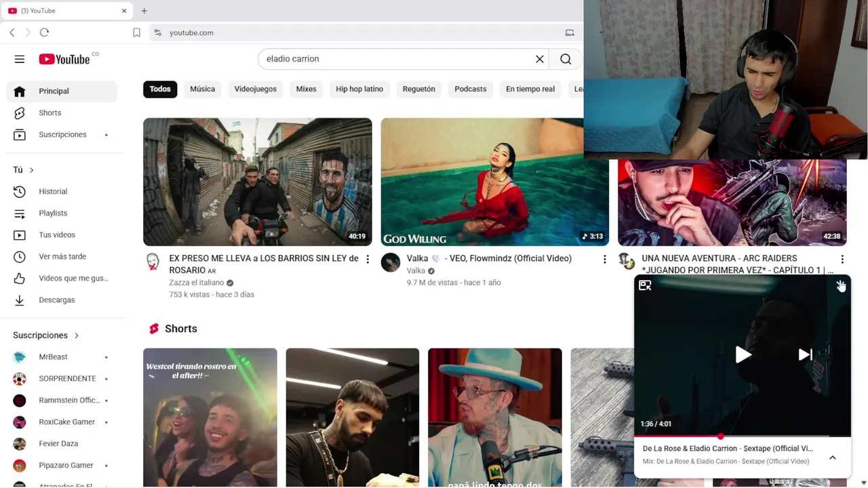Open Playlists in sidebar
This screenshot has width=868, height=488.
[x=62, y=213]
